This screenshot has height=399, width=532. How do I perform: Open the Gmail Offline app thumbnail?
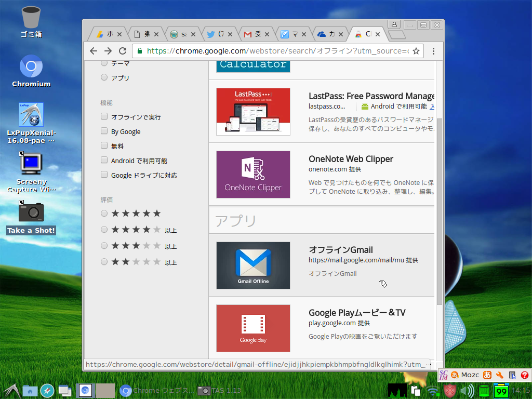coord(253,265)
